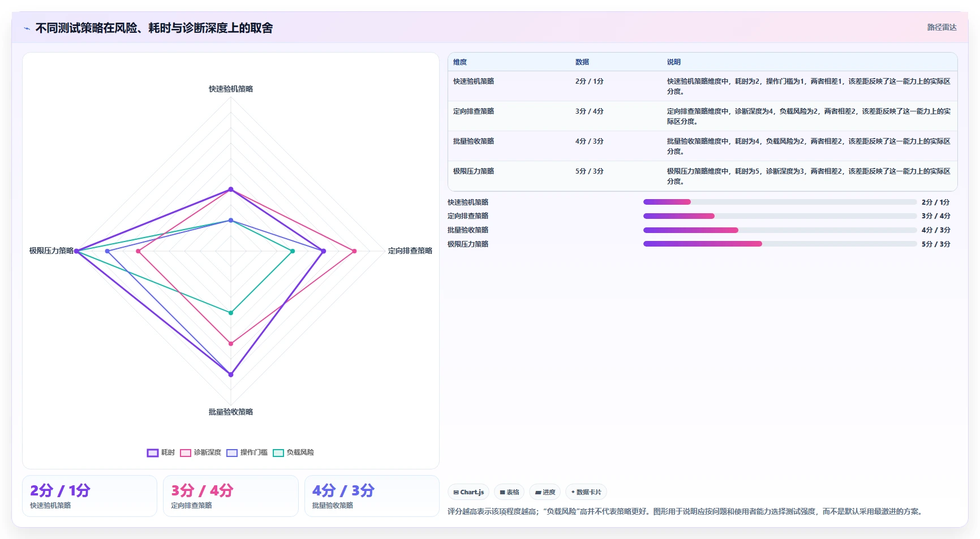Click the 极限压力策略 radar axis label

51,251
